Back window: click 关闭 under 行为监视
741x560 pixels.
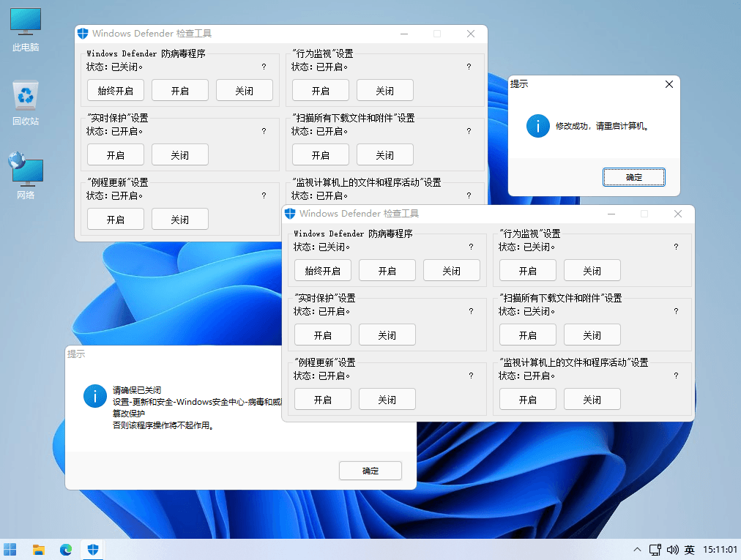pyautogui.click(x=384, y=90)
